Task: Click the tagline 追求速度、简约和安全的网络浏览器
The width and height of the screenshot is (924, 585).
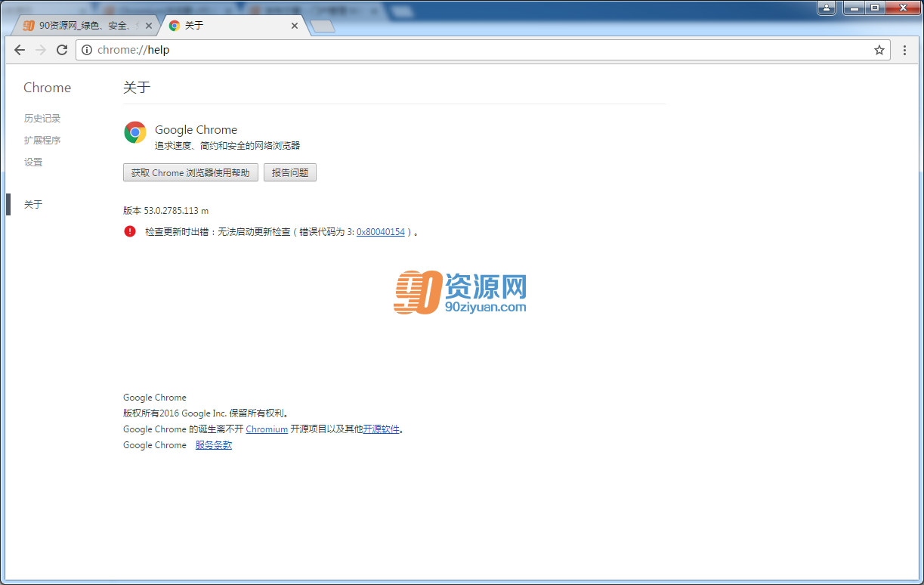Action: click(x=227, y=145)
